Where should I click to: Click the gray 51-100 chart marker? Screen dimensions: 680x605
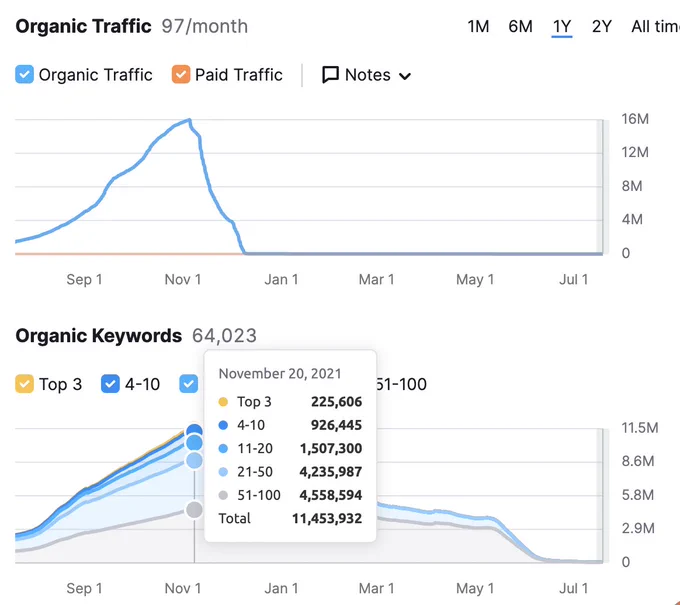point(194,510)
